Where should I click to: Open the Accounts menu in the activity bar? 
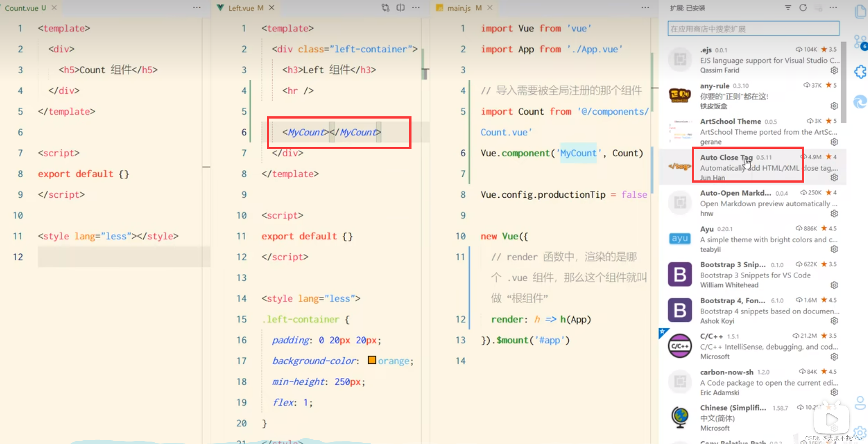tap(860, 403)
